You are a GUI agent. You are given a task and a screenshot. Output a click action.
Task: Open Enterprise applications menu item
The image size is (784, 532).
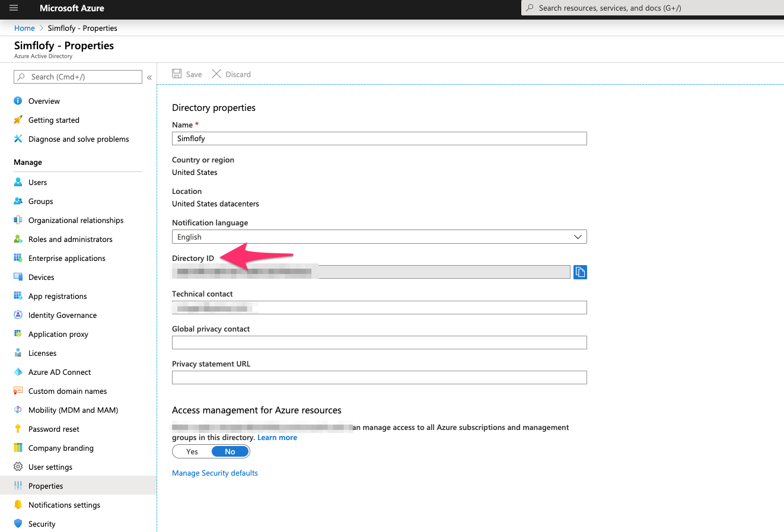(x=66, y=258)
